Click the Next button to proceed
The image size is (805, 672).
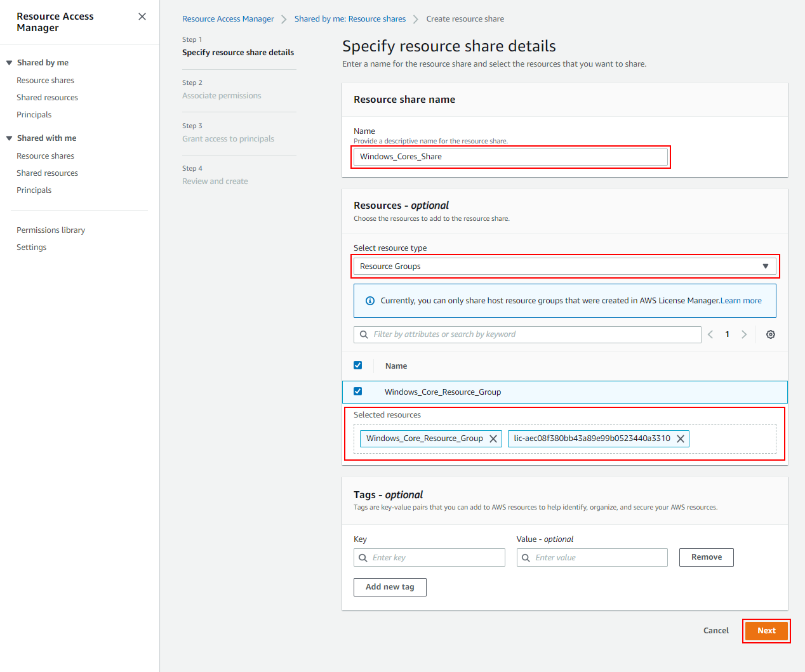(x=766, y=630)
